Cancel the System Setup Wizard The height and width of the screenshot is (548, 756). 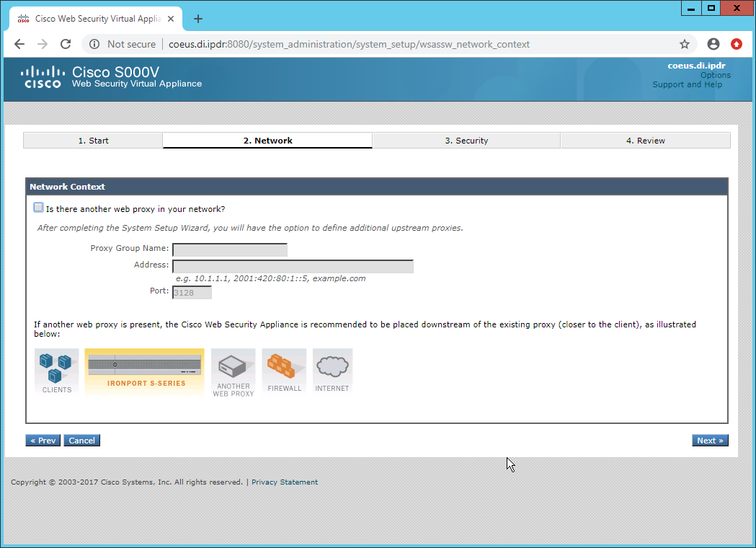point(82,441)
